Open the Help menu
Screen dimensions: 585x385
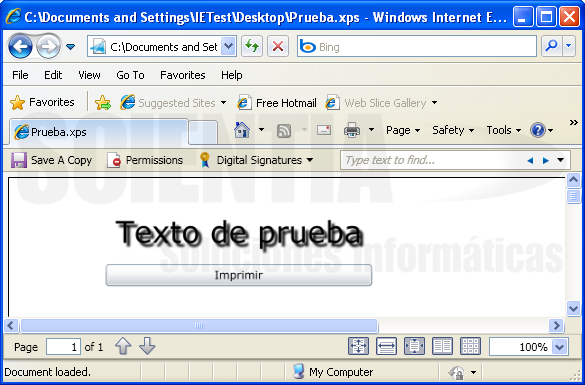[x=231, y=75]
